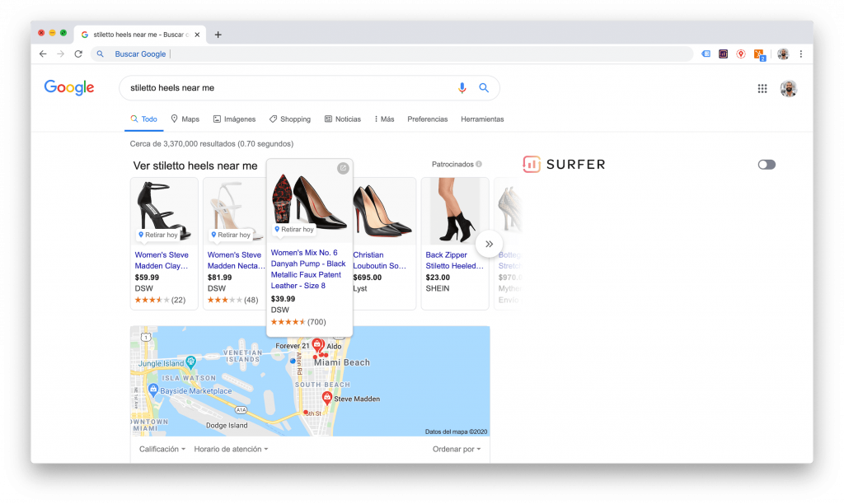Open a new browser tab
Screen dimensions: 844x504
[218, 35]
